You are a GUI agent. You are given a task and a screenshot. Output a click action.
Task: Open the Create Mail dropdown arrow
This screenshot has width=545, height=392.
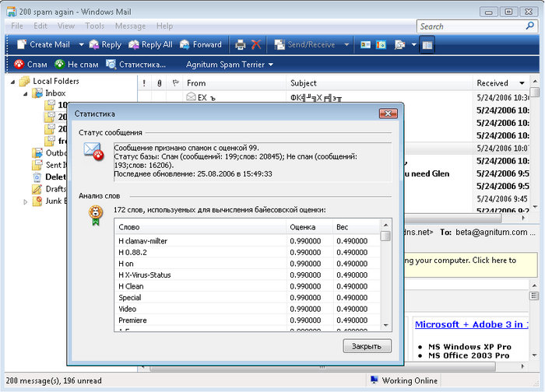[x=81, y=45]
